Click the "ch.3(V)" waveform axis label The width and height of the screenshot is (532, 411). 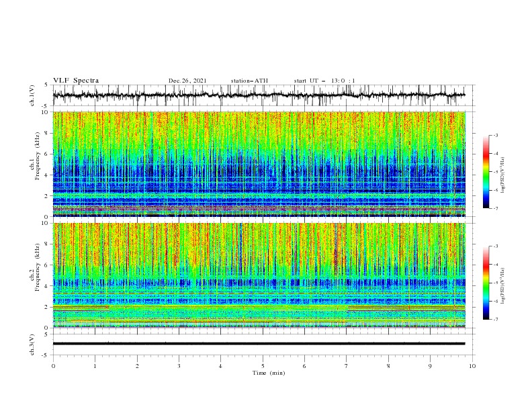tap(32, 345)
